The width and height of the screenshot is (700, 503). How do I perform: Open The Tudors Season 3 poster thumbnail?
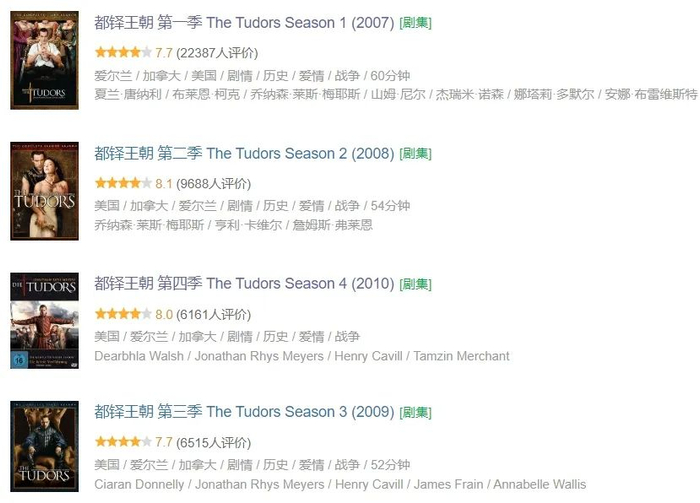[x=45, y=448]
